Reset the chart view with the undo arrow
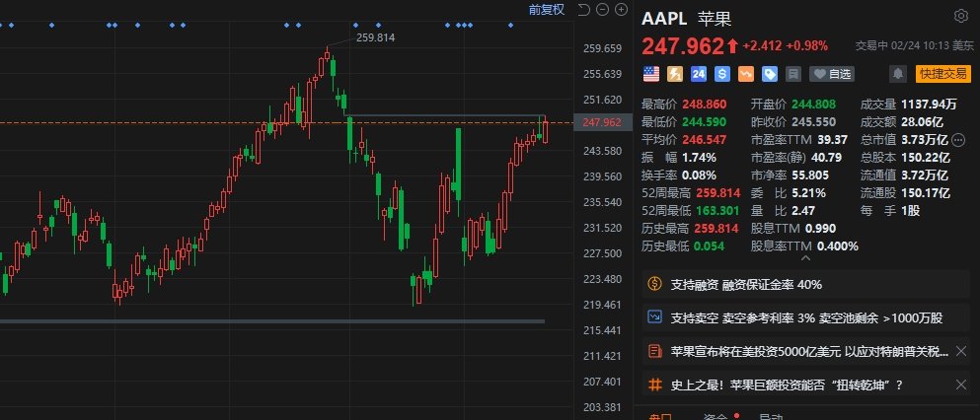The width and height of the screenshot is (980, 420). [583, 9]
